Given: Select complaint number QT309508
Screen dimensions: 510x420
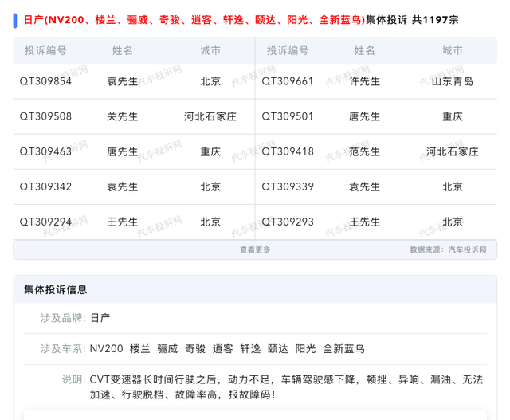Looking at the screenshot, I should 45,116.
